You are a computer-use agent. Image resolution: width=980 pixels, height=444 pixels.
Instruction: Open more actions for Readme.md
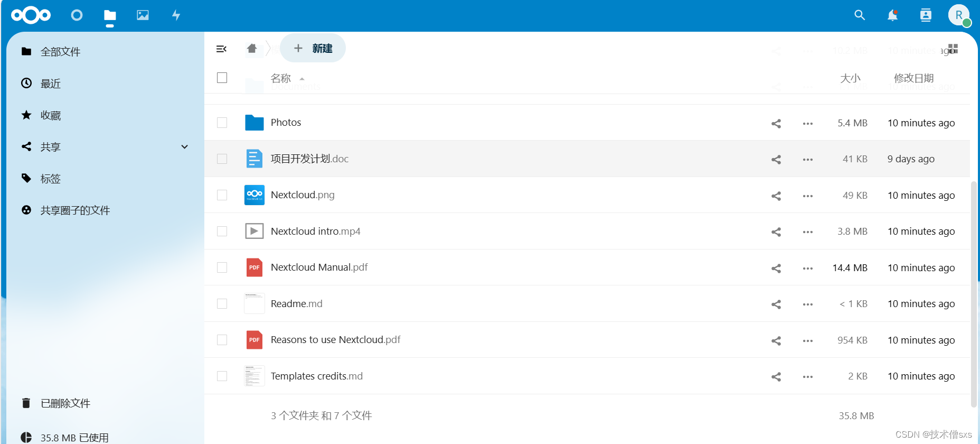808,304
